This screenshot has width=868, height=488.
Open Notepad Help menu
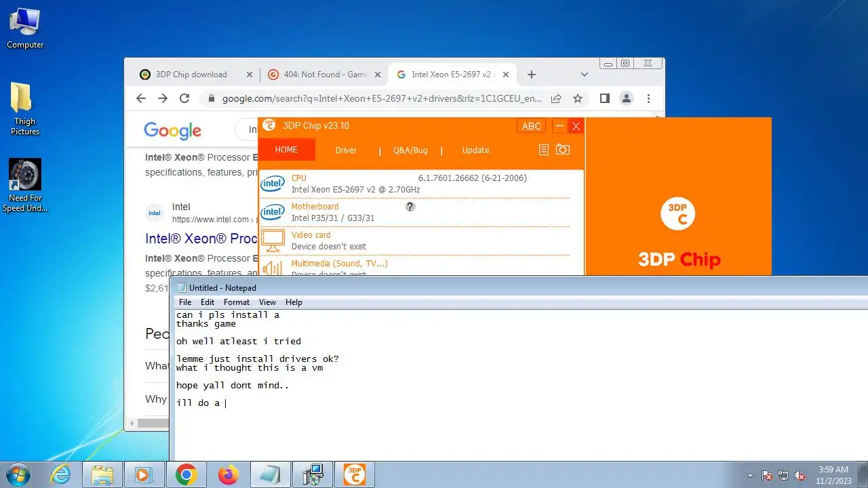tap(294, 302)
